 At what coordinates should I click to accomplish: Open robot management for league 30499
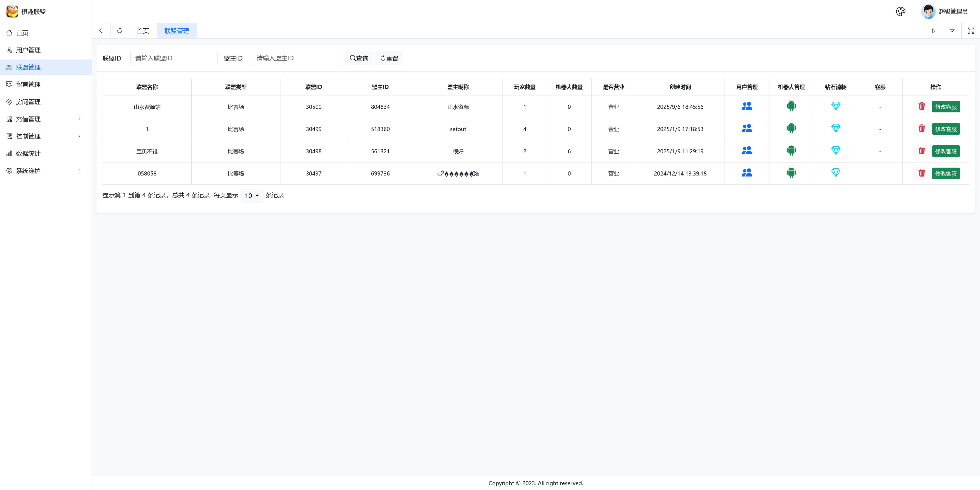791,129
